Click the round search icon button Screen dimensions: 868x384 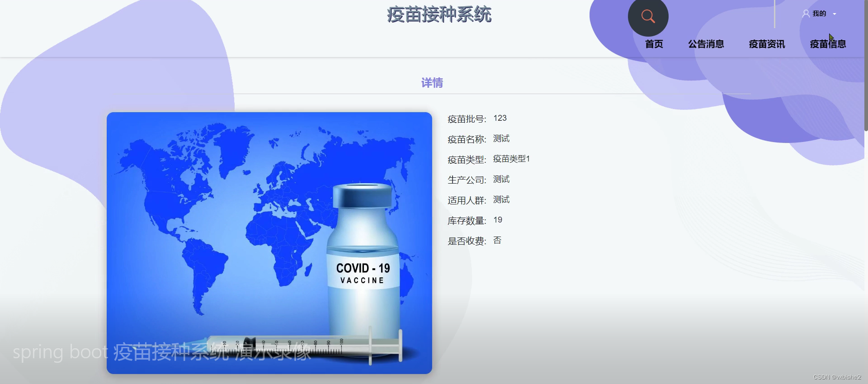pyautogui.click(x=648, y=16)
